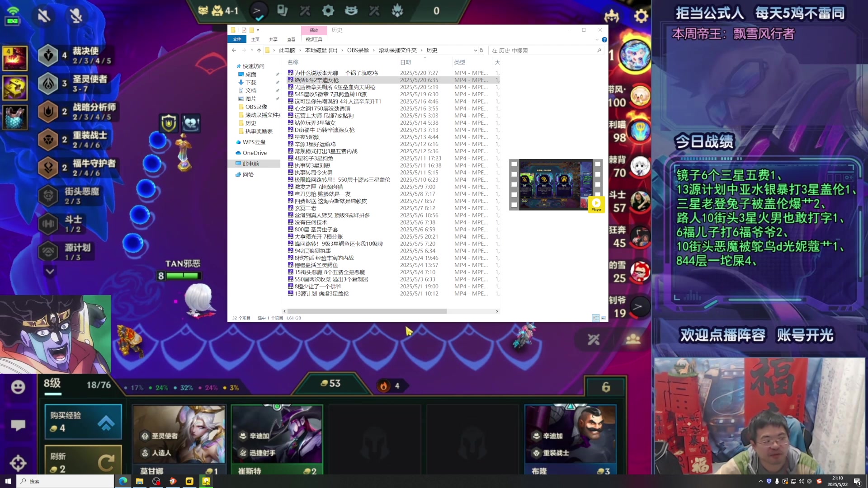Go back in File Explorer

coord(234,50)
